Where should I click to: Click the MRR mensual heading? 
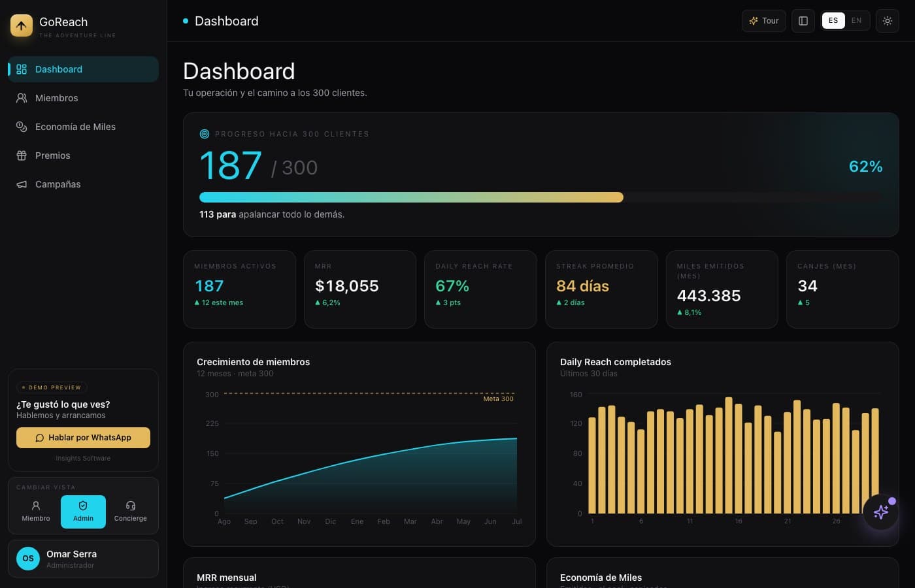[x=227, y=578]
